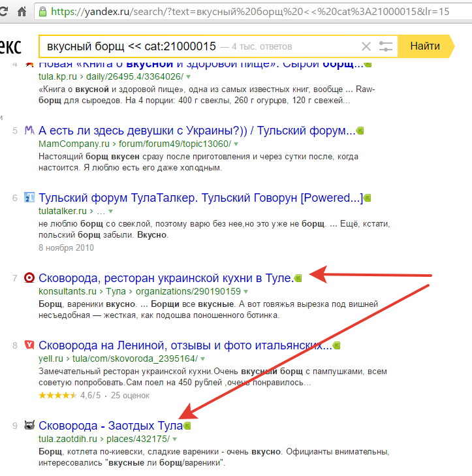Click the green padlock in the address bar
The width and height of the screenshot is (472, 476).
(43, 12)
